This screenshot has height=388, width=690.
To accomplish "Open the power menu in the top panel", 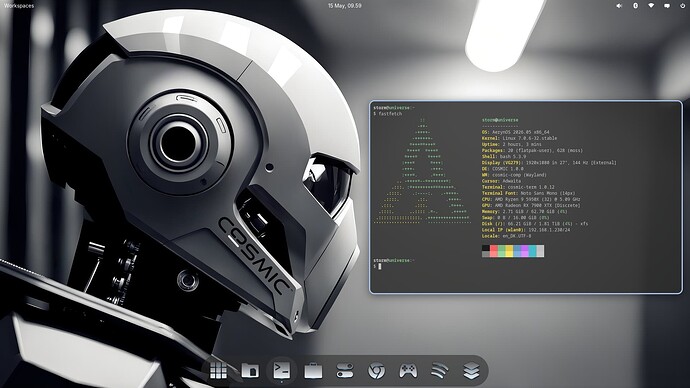I will pos(683,6).
